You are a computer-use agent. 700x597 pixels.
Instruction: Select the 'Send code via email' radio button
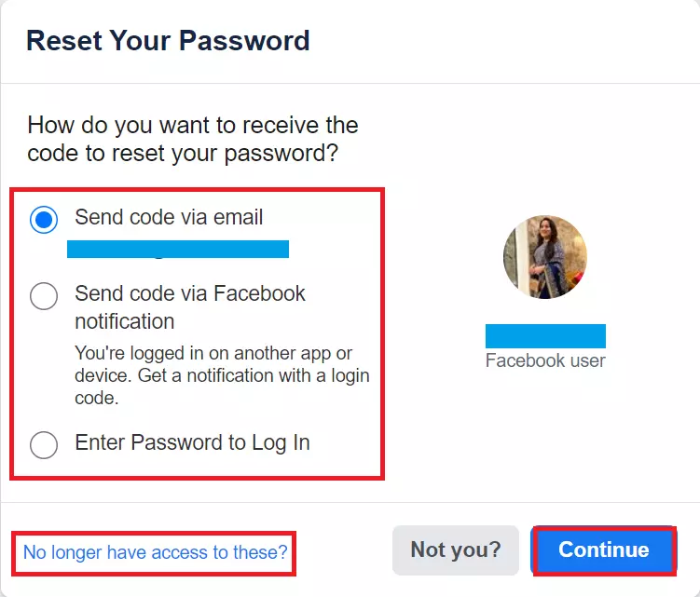44,221
